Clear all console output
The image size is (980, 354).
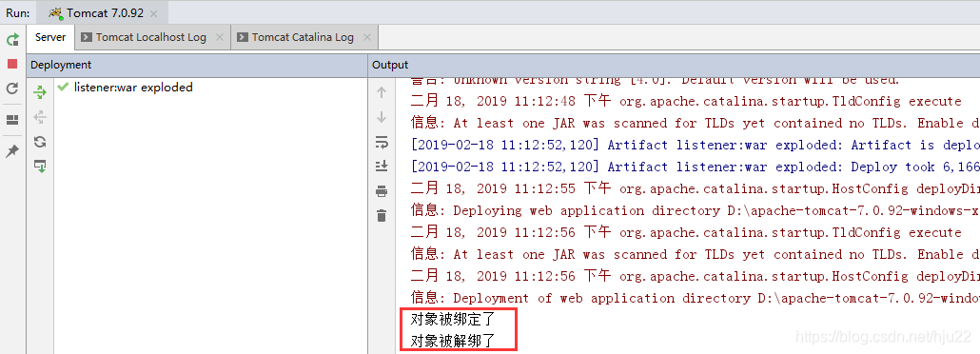point(382,216)
